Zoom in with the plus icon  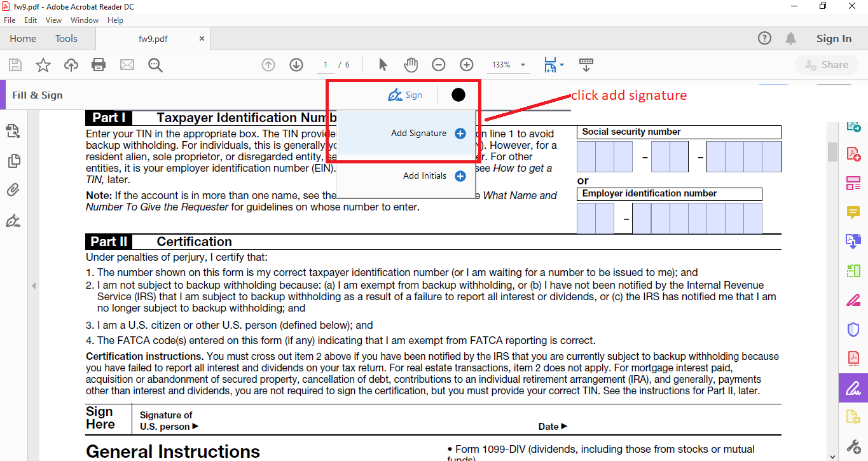467,65
